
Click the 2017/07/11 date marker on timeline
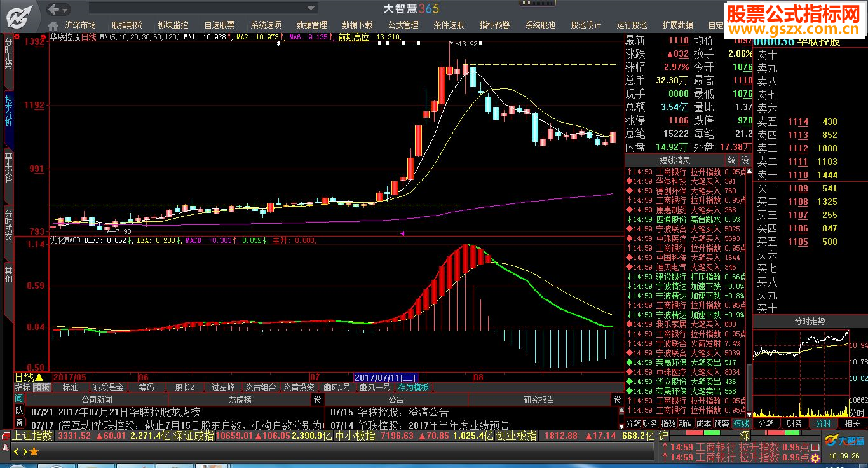(386, 377)
